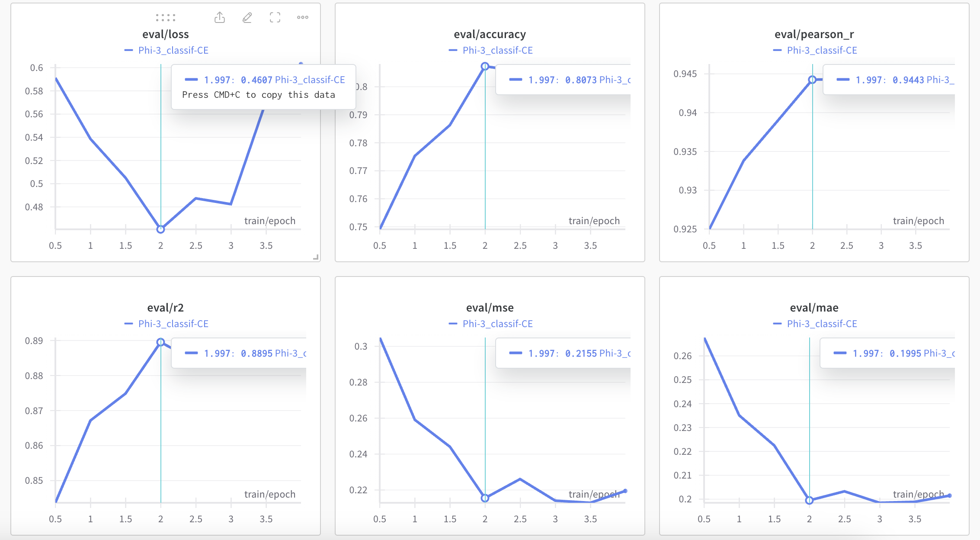The height and width of the screenshot is (540, 980).
Task: Click the Phi-3_classif-CE legend under eval/mae
Action: coord(822,324)
